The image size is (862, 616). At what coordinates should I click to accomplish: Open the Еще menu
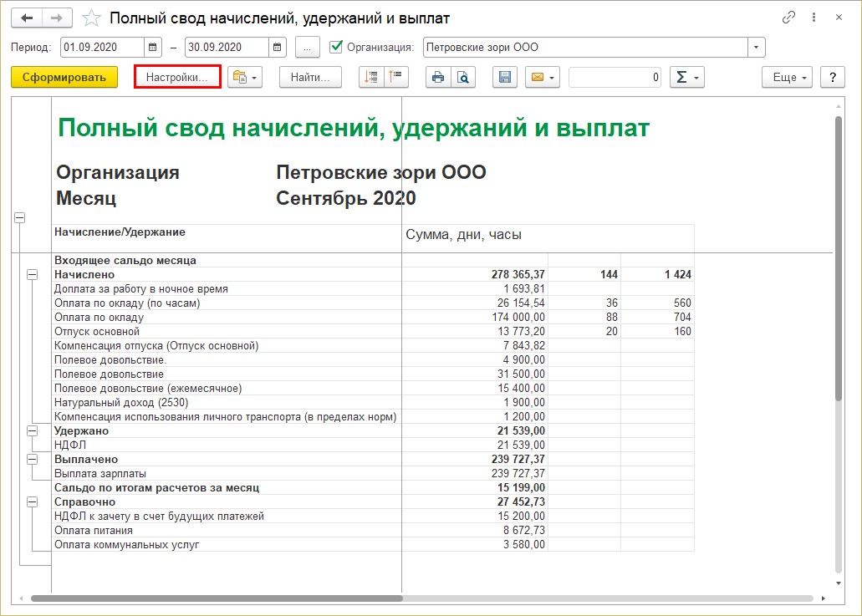[x=789, y=77]
